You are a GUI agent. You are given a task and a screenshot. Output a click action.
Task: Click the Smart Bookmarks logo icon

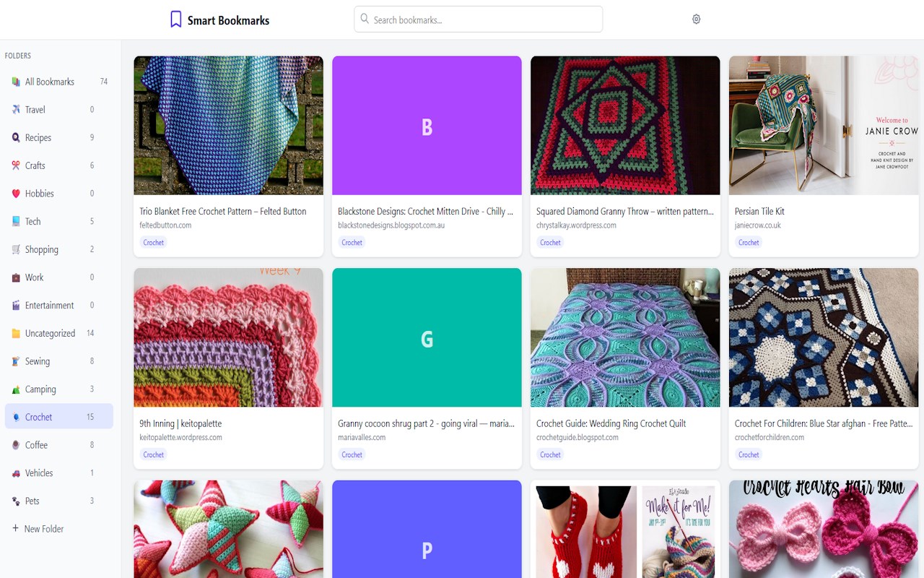tap(175, 20)
